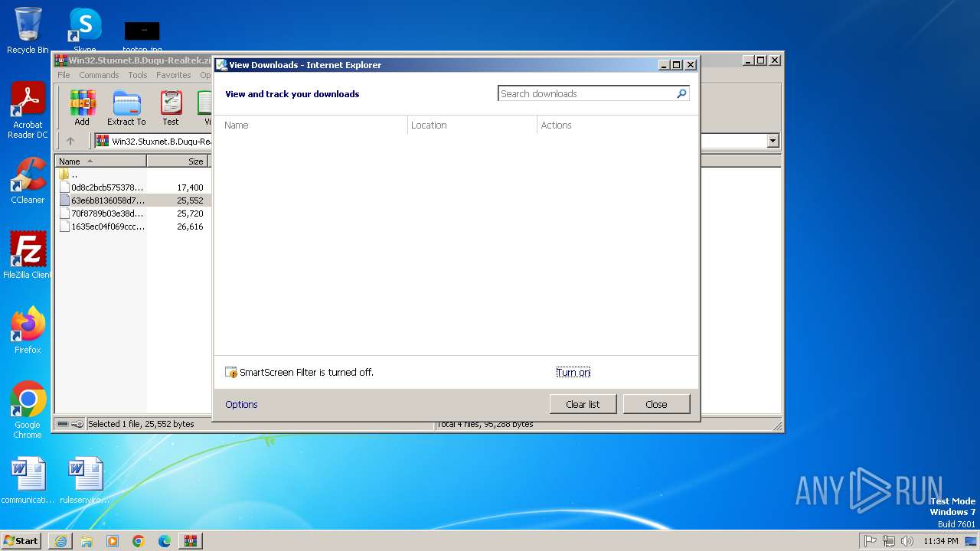Screen dimensions: 980x551
Task: Click the Start button
Action: point(21,540)
